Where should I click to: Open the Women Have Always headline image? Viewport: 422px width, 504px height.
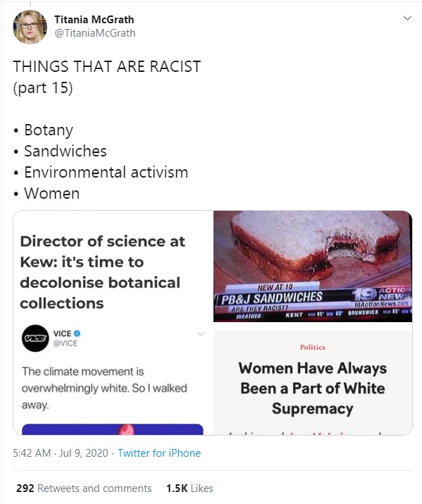click(313, 383)
